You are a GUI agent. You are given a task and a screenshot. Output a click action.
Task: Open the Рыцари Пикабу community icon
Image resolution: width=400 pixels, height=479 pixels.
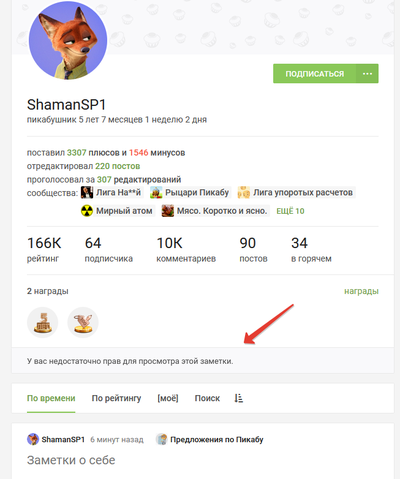coord(156,193)
